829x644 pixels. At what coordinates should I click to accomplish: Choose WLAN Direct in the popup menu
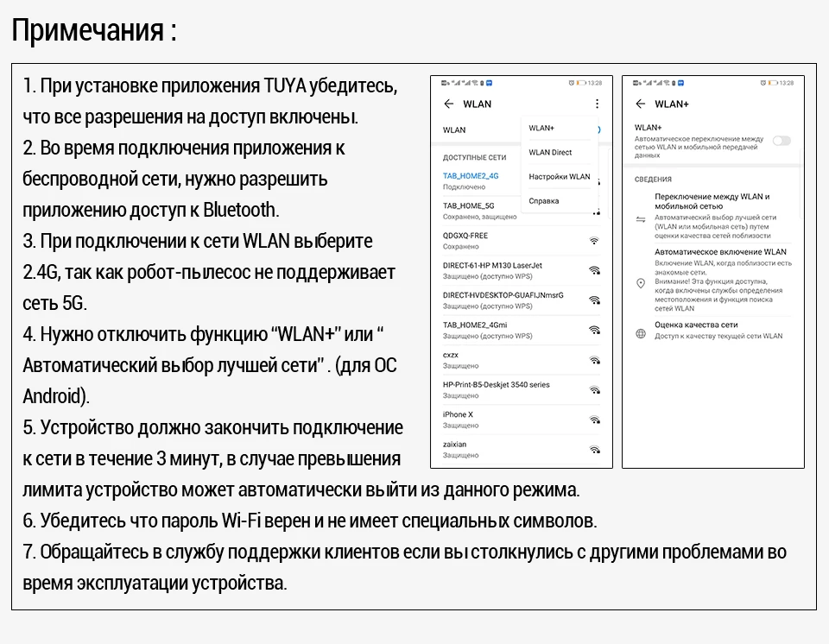(550, 152)
